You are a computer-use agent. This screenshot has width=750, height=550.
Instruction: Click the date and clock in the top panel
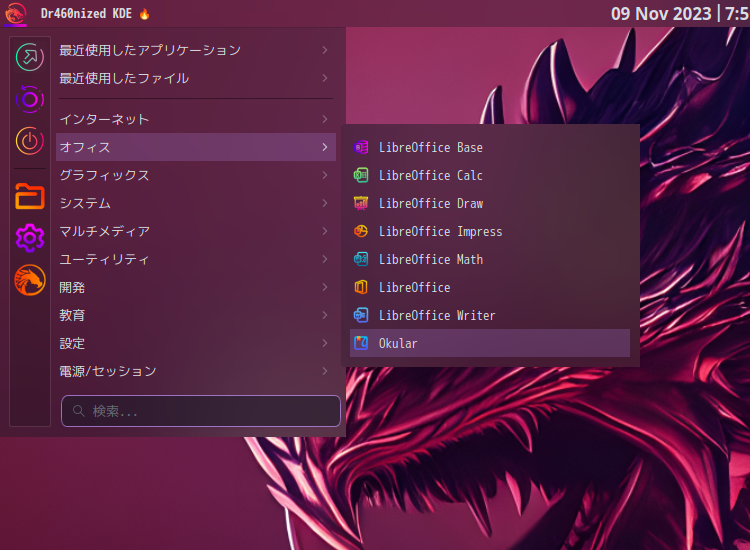[x=680, y=13]
